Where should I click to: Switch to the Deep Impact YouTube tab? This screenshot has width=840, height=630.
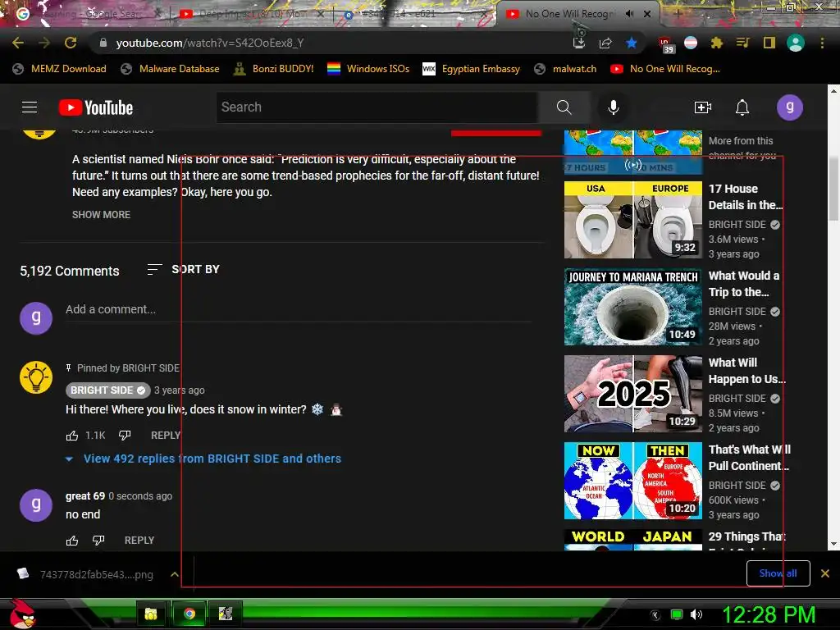click(x=252, y=14)
